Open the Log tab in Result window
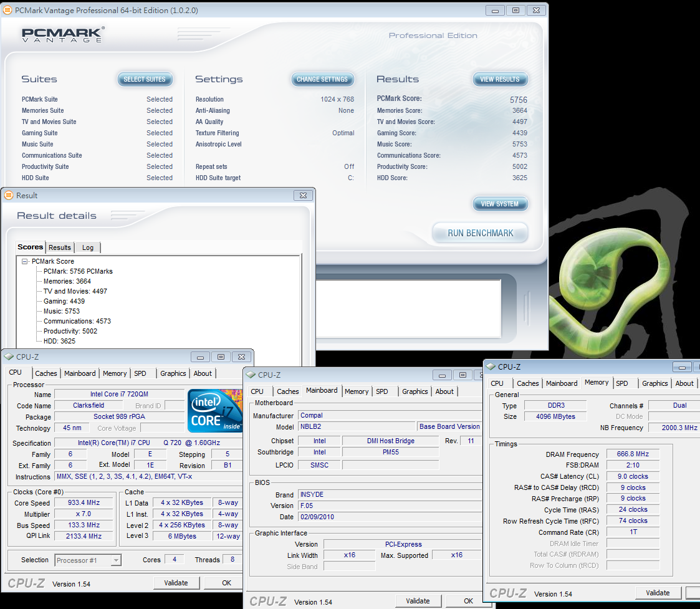The height and width of the screenshot is (609, 700). pos(87,247)
